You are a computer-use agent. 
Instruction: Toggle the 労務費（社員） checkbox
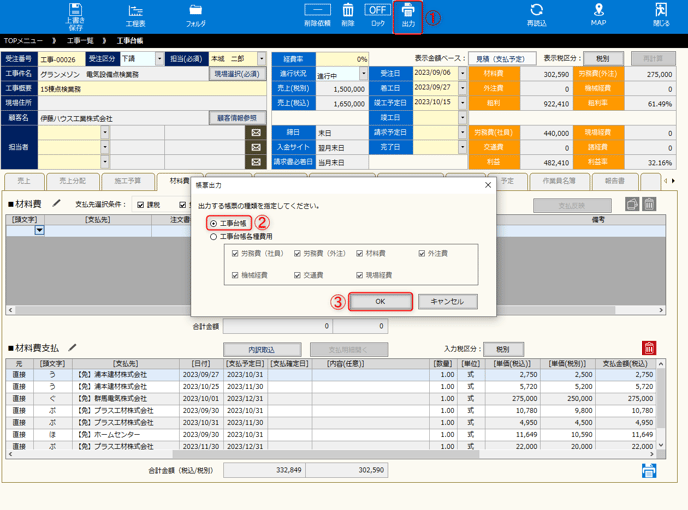point(235,253)
